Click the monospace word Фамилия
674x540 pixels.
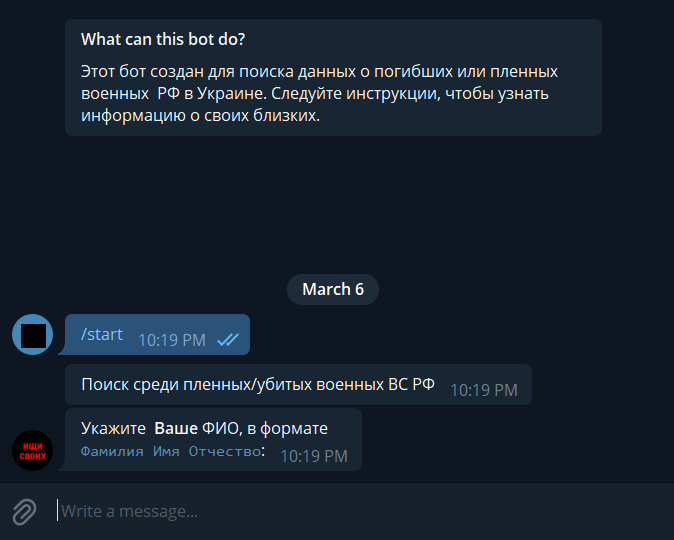pos(112,451)
